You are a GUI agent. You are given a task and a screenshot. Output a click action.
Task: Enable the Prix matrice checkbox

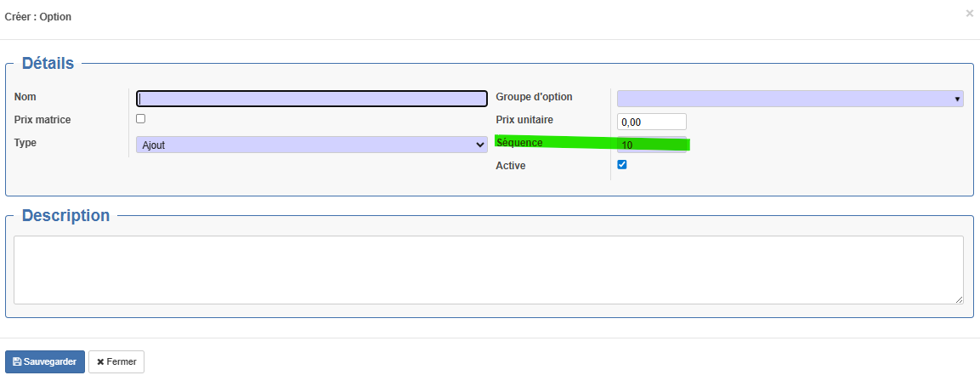[x=141, y=119]
